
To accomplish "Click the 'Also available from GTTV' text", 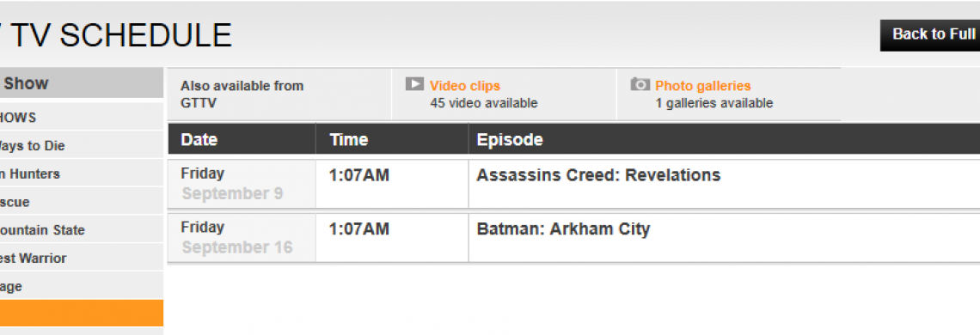I will click(242, 94).
